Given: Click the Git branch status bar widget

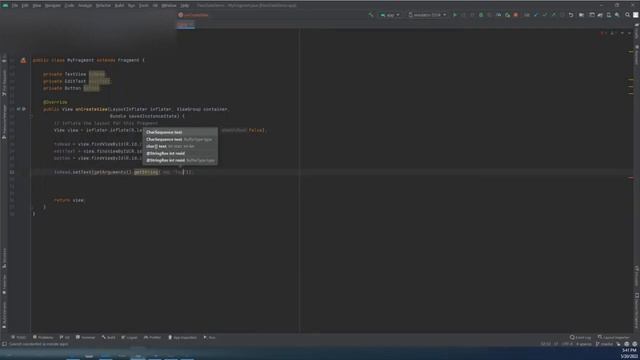Looking at the screenshot, I should pos(604,344).
